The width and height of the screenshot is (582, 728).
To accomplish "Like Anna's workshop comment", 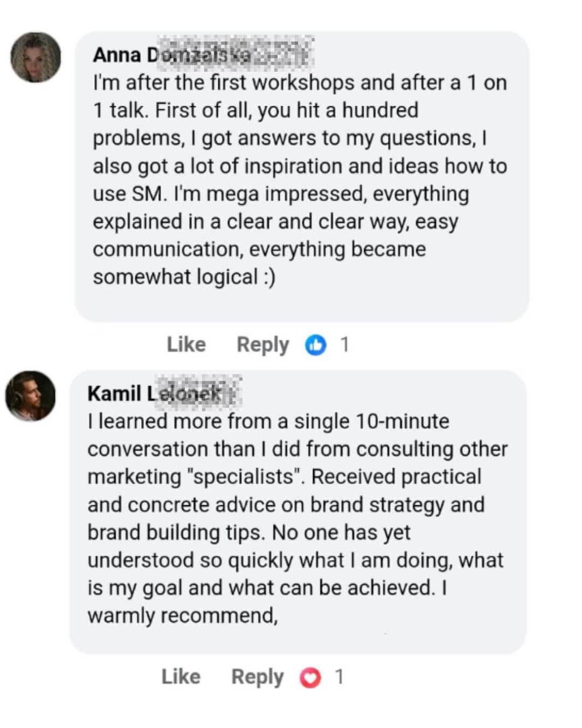I will click(186, 345).
